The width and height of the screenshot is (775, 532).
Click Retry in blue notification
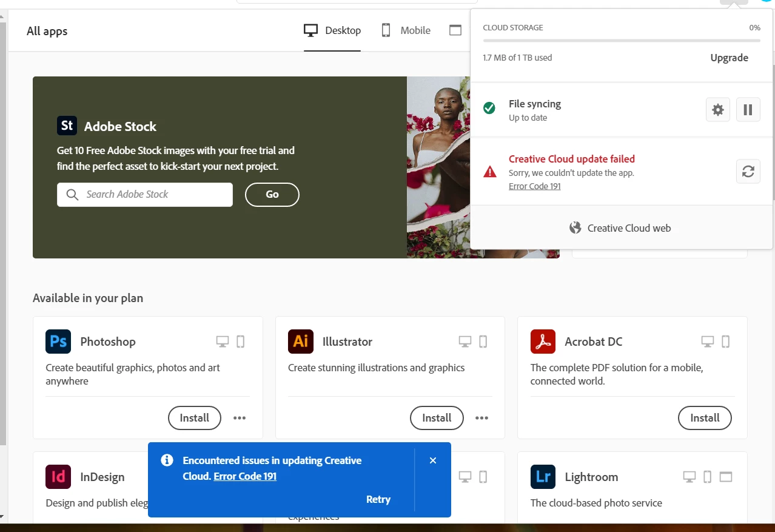coord(378,499)
